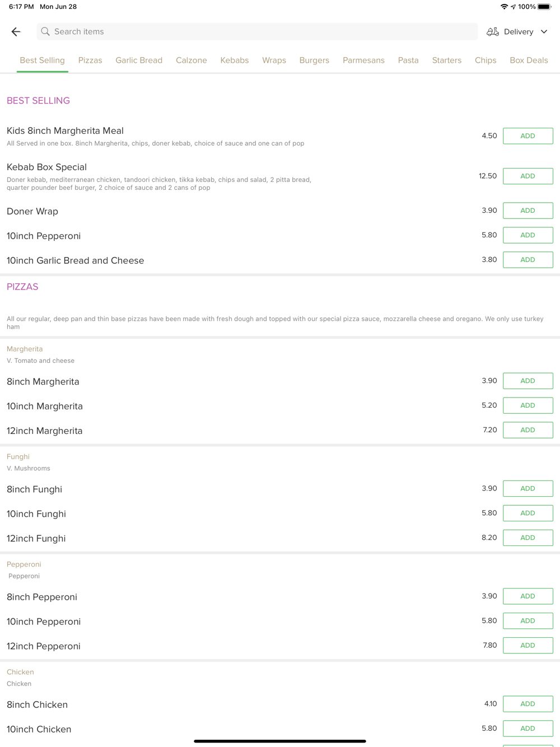Tap the battery status icon
Viewport: 560px width, 747px height.
pos(544,7)
